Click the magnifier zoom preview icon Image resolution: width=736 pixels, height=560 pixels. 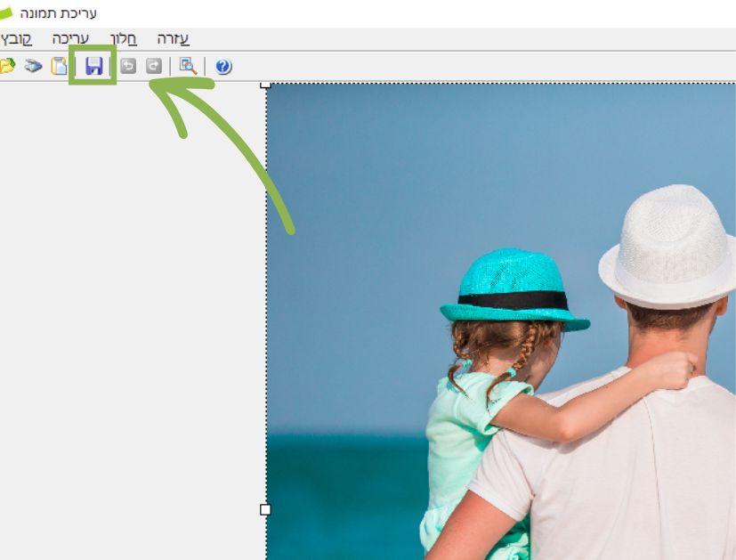pos(188,66)
